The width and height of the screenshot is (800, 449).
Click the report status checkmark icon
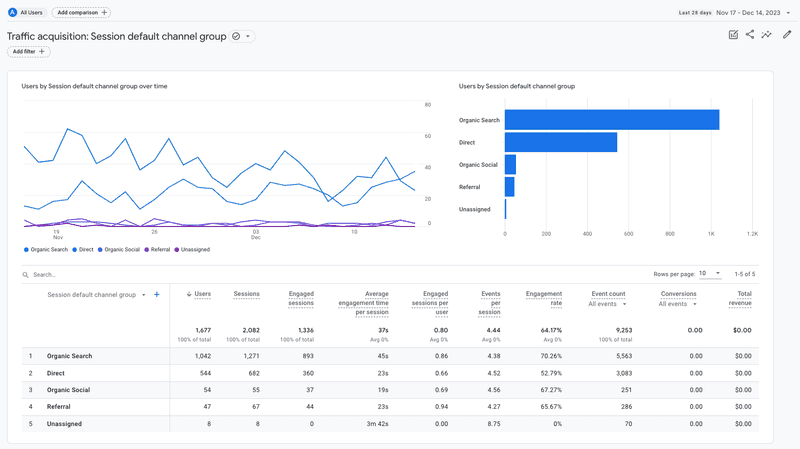click(x=237, y=37)
